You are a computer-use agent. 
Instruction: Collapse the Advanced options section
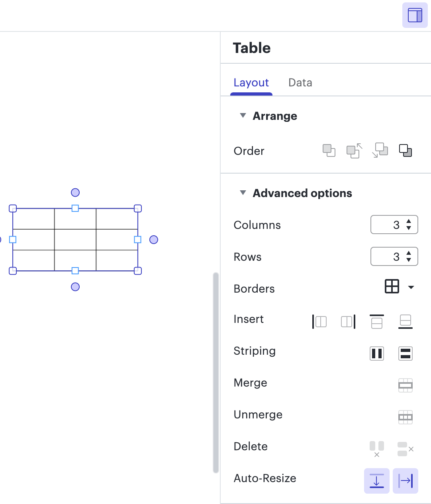pos(243,193)
